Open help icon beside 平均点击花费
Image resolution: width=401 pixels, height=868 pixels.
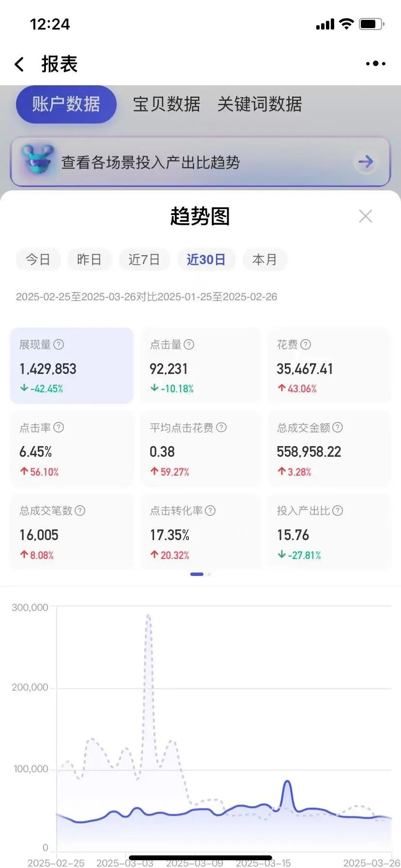[x=221, y=427]
